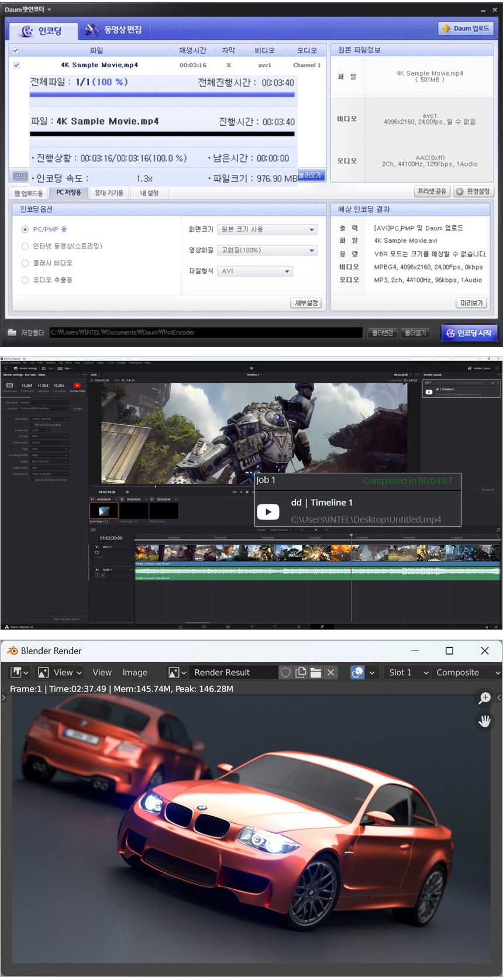Open Render Queue panel in DaVinci toolbar
503x980 pixels.
tap(480, 369)
